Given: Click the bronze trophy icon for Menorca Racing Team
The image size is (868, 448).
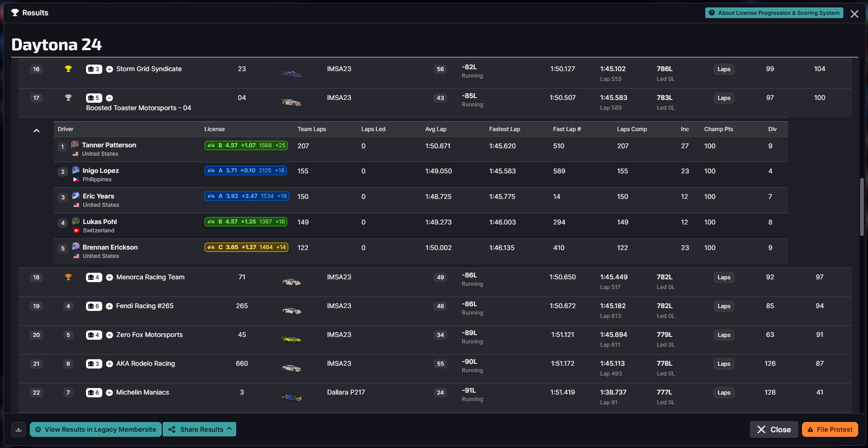Looking at the screenshot, I should pyautogui.click(x=68, y=277).
